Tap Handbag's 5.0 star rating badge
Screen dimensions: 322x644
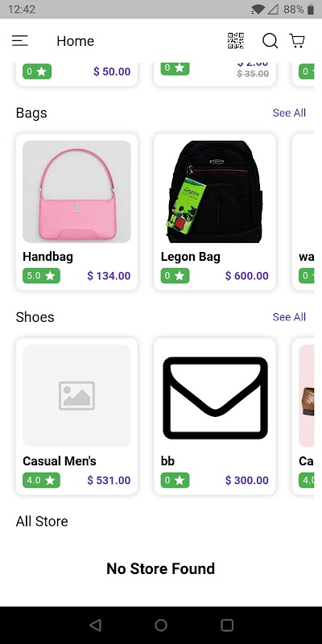(x=41, y=275)
